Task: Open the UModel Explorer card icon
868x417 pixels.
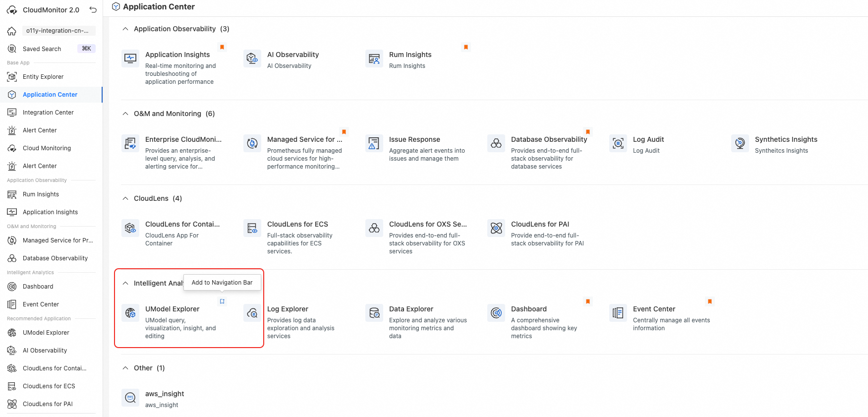Action: coord(130,313)
